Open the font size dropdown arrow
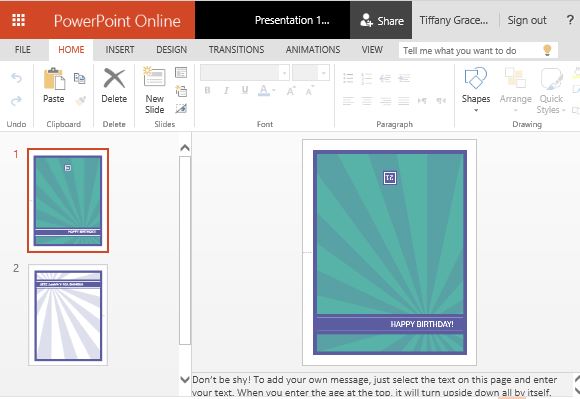 click(x=324, y=72)
